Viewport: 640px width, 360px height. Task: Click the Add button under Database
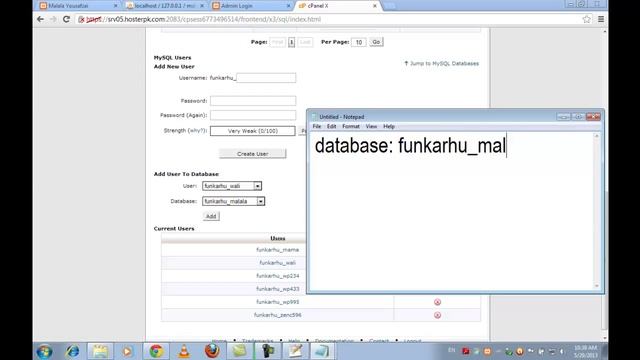(x=211, y=216)
